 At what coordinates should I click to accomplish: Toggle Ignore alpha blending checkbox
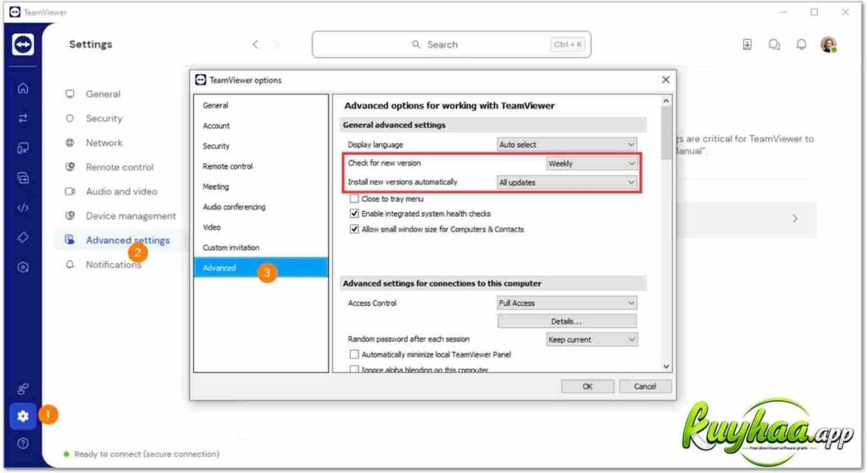click(x=354, y=370)
